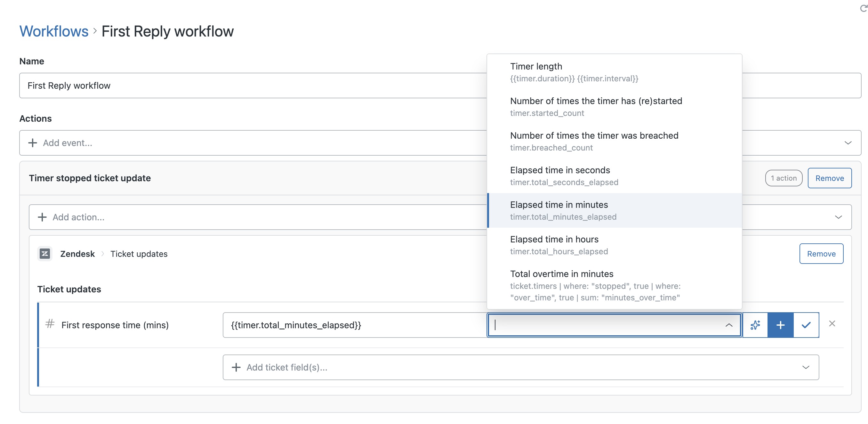Select Timer length option
Viewport: 868px width, 424px height.
[614, 72]
